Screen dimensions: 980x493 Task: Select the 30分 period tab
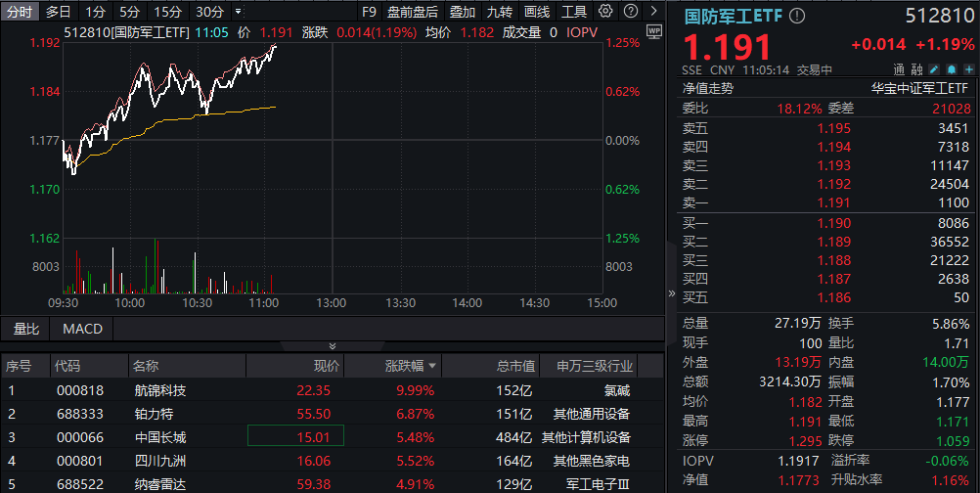pos(209,11)
